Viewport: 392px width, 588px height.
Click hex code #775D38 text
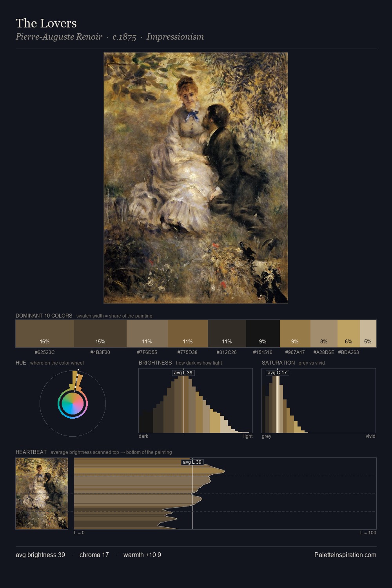[x=187, y=352]
